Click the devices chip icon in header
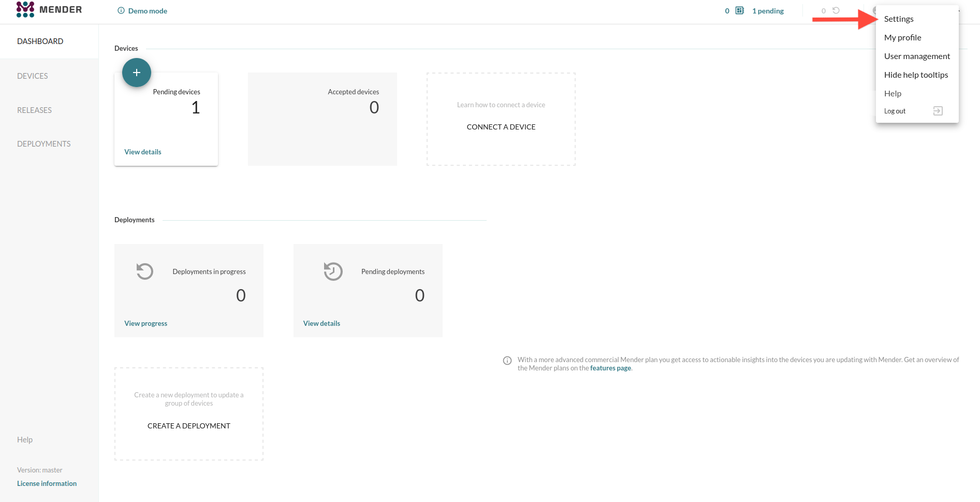 740,10
